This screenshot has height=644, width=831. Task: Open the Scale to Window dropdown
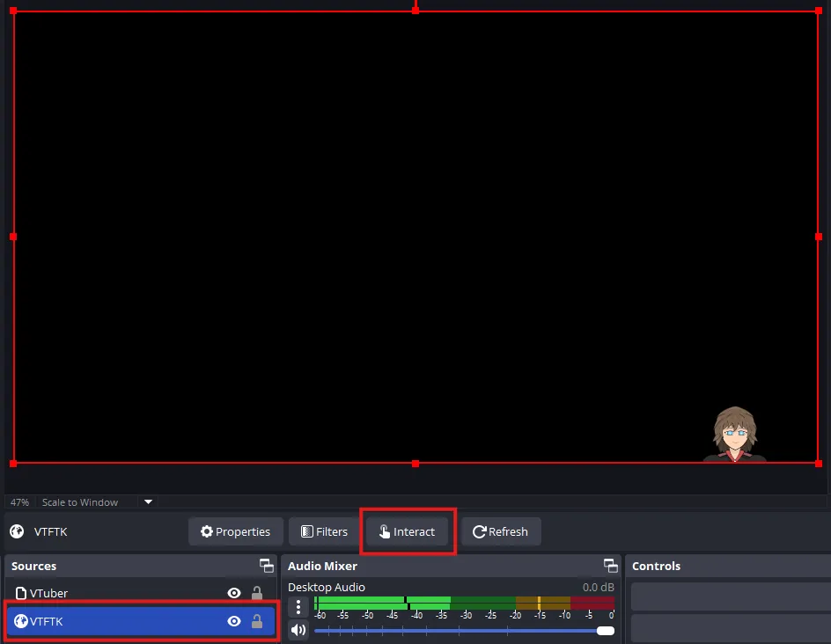pos(148,502)
